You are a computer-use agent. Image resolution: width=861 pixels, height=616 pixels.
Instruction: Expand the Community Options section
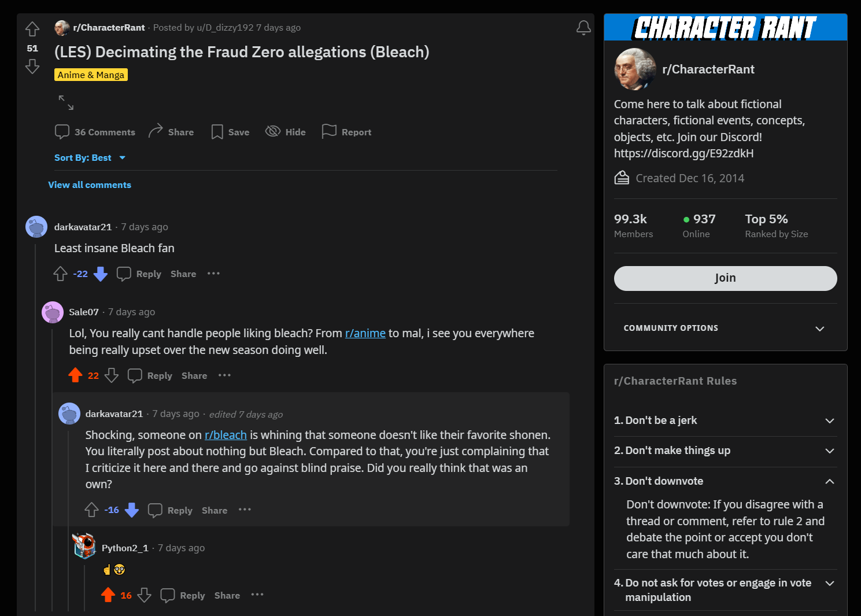tap(725, 328)
